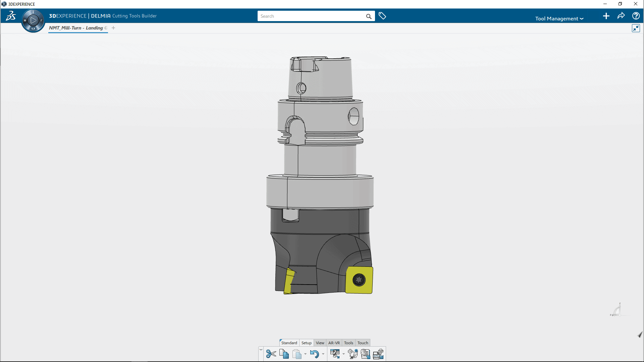Screen dimensions: 644x362
Task: Select the Tools toolbar tab
Action: [348, 343]
